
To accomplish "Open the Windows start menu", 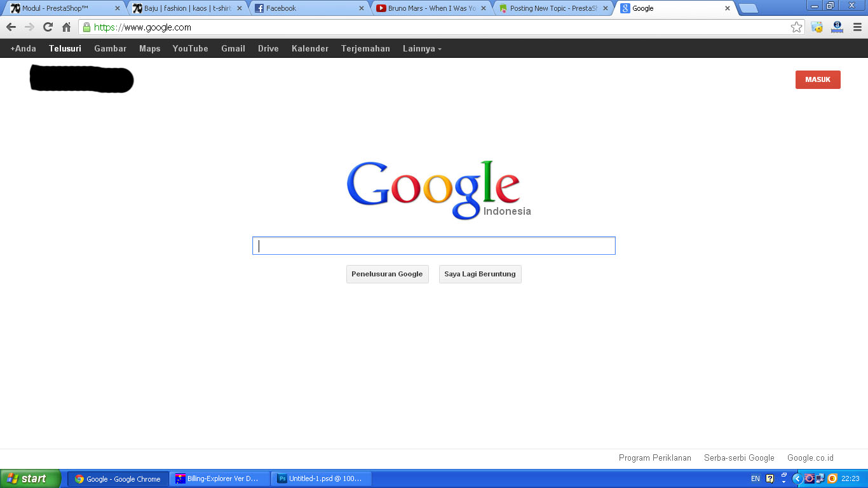I will point(31,478).
